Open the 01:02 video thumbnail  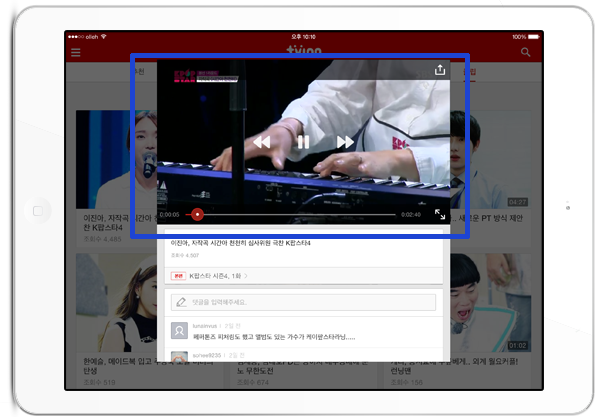pos(490,302)
